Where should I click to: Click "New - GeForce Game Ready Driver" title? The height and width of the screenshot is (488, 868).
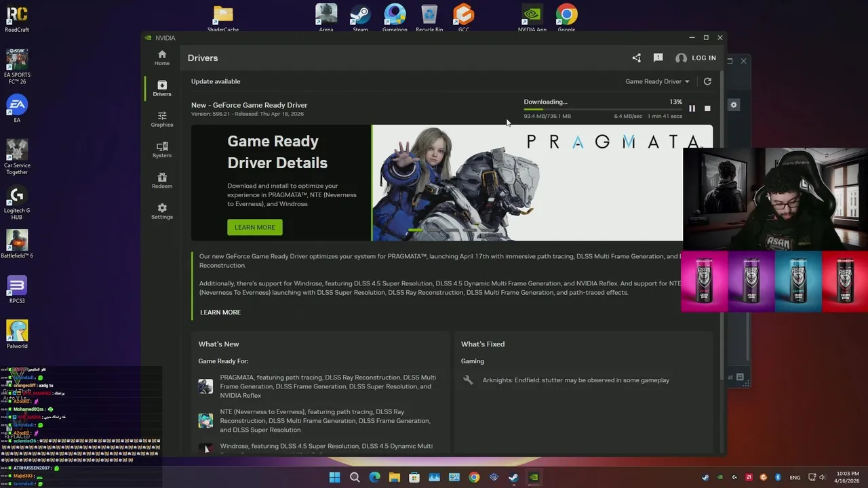(249, 105)
